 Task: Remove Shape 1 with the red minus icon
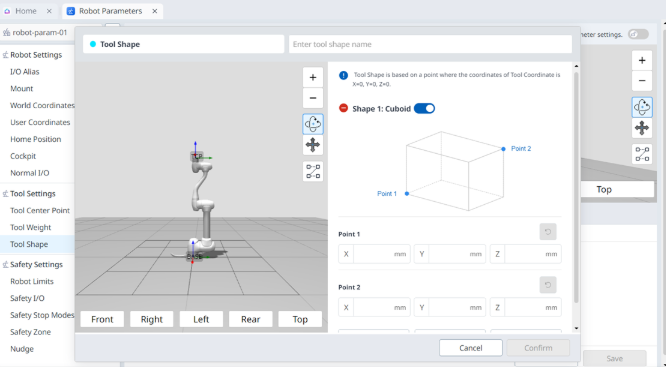343,108
